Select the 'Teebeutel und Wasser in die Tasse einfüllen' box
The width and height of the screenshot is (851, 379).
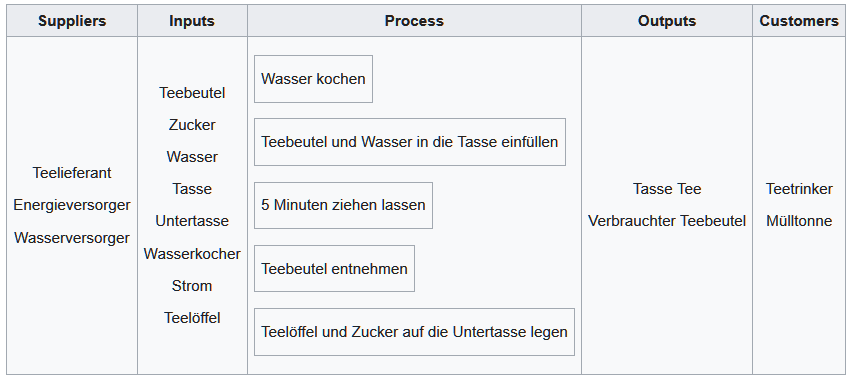(x=410, y=142)
